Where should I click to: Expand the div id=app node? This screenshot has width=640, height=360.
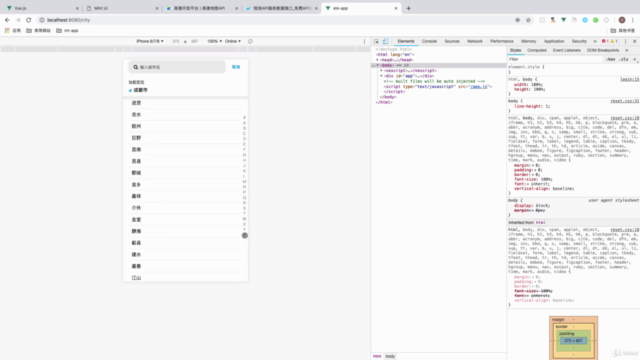381,76
